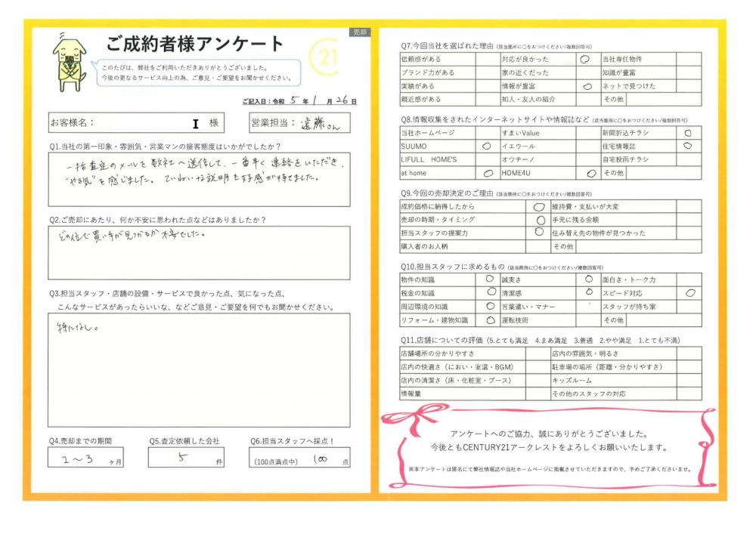Image resolution: width=756 pixels, height=534 pixels.
Task: Click the Q3 feedback answer box
Action: [199, 370]
